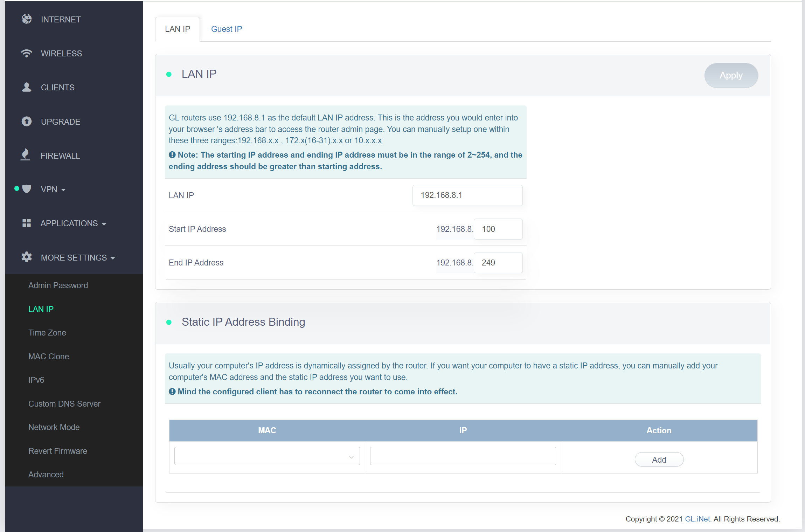Open Time Zone settings
Viewport: 805px width, 532px height.
click(47, 333)
